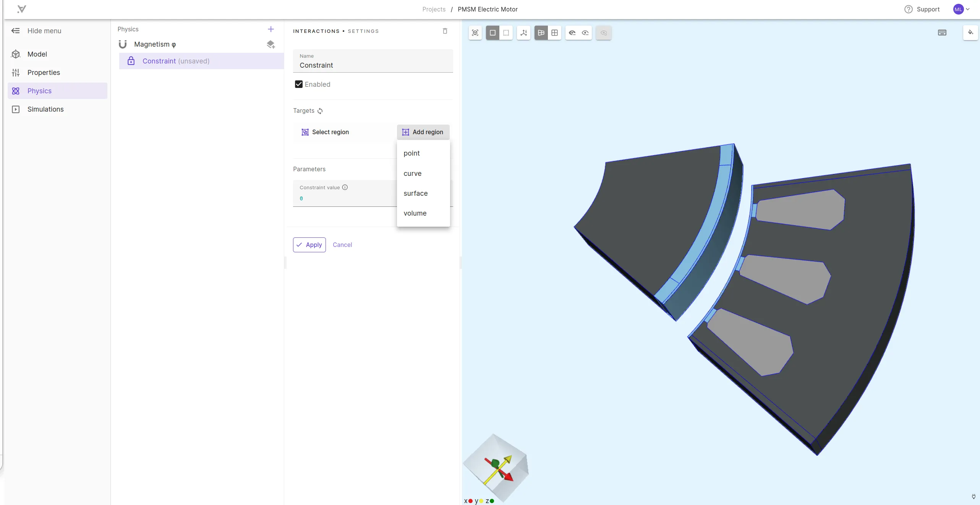The height and width of the screenshot is (505, 980).
Task: Choose curve from Add region menu
Action: (423, 173)
